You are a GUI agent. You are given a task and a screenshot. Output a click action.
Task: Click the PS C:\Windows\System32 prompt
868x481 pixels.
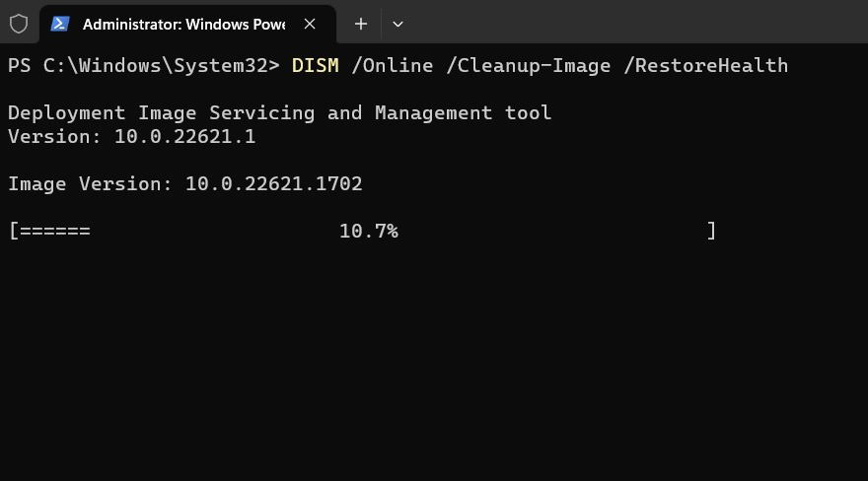coord(143,66)
